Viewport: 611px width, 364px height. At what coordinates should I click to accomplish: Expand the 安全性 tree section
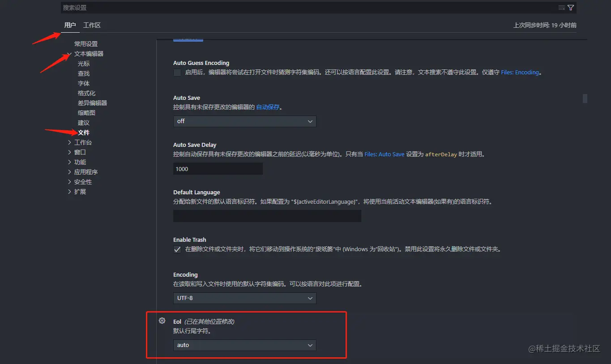pyautogui.click(x=69, y=182)
